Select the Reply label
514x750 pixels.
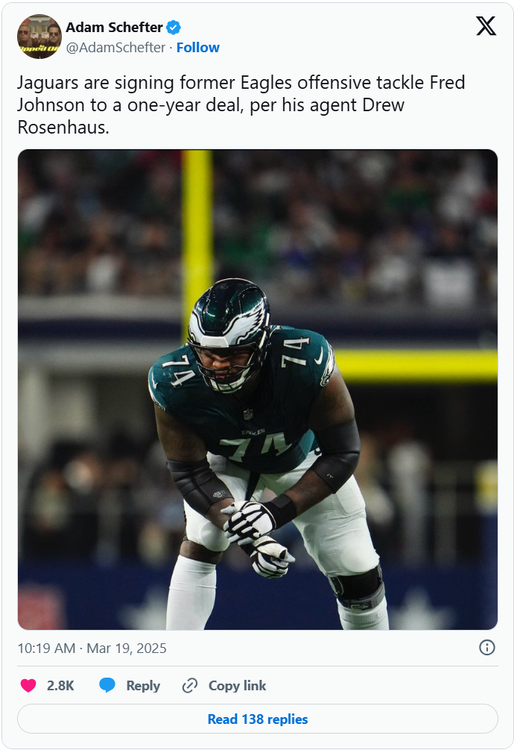143,686
